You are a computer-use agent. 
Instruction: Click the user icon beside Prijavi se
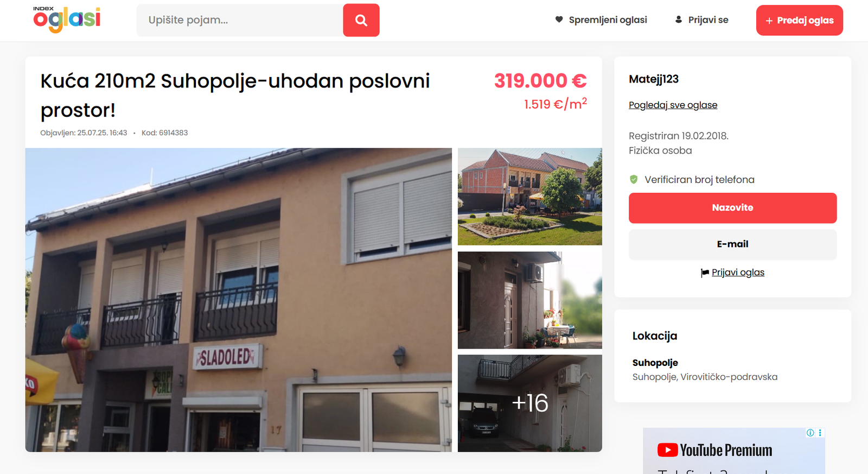(678, 20)
